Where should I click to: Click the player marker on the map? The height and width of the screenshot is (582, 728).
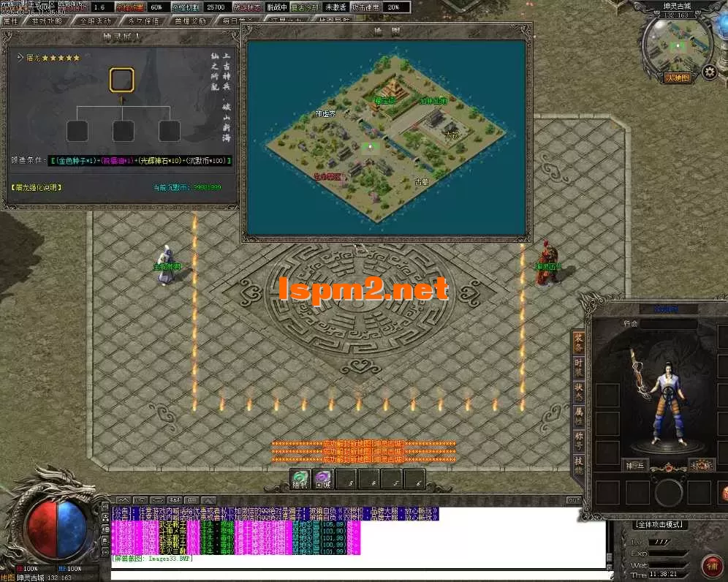pyautogui.click(x=370, y=147)
